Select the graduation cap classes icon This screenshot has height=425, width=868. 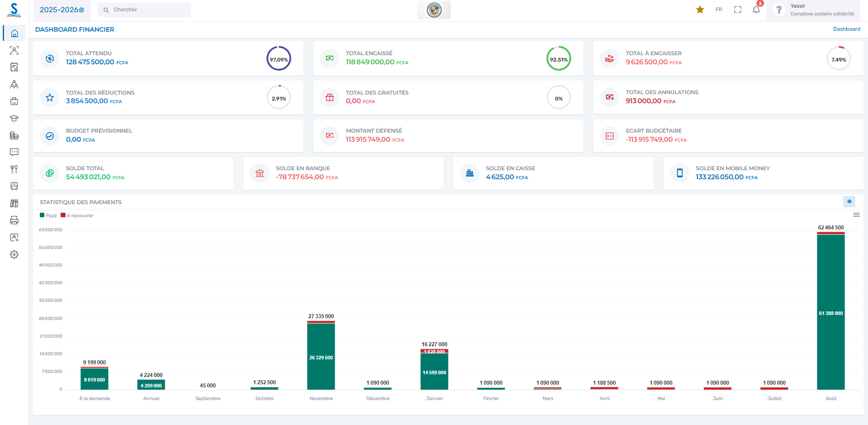[x=14, y=118]
